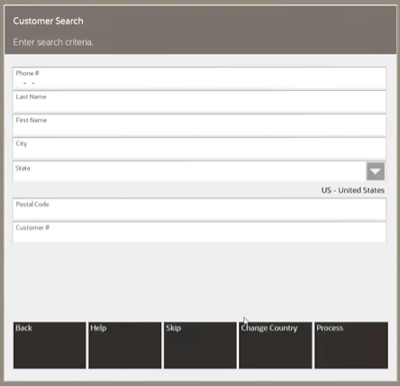Viewport: 400px width, 386px height.
Task: Focus the Postal Code field
Action: click(199, 209)
